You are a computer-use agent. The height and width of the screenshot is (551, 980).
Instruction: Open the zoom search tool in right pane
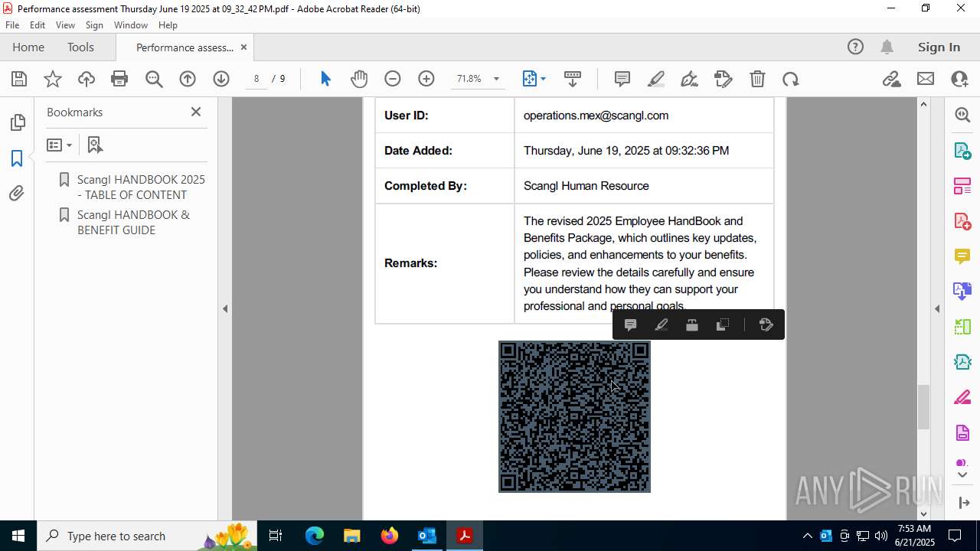point(962,115)
